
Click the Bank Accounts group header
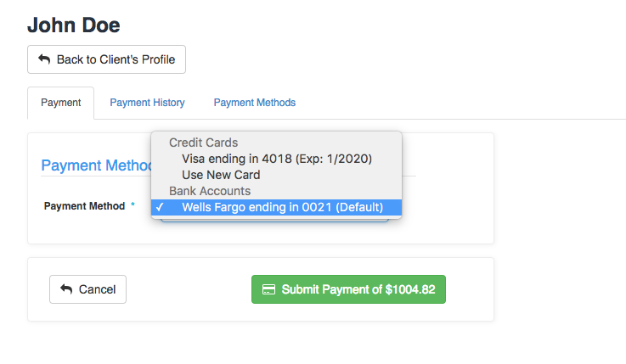[x=210, y=191]
